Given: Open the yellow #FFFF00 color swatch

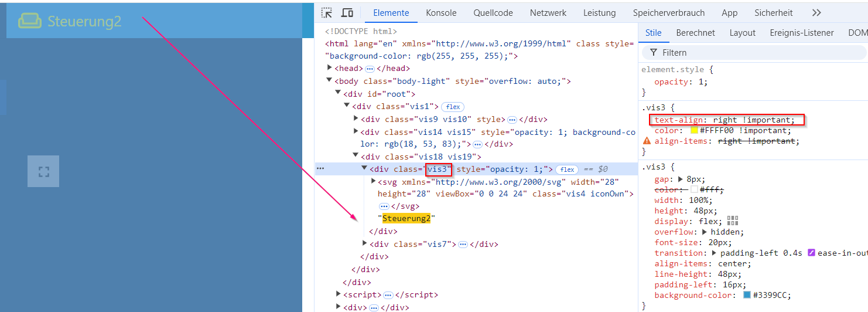Looking at the screenshot, I should pos(695,131).
